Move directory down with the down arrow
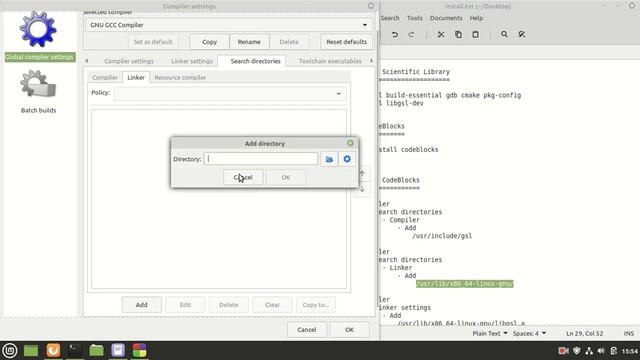 [362, 189]
